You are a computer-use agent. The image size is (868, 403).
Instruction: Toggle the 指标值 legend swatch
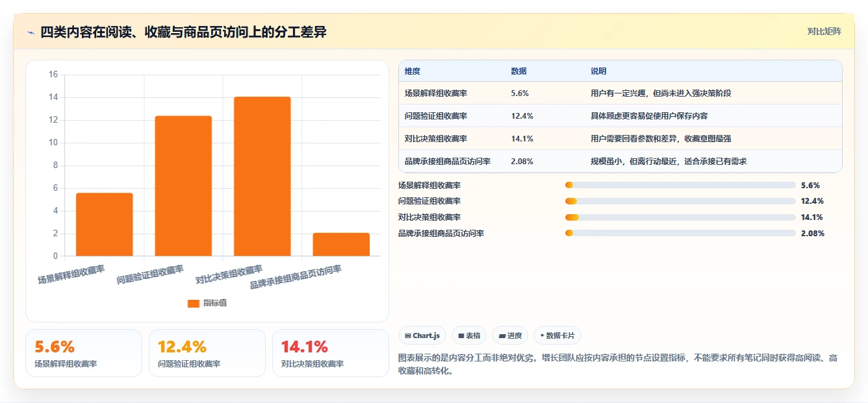194,303
